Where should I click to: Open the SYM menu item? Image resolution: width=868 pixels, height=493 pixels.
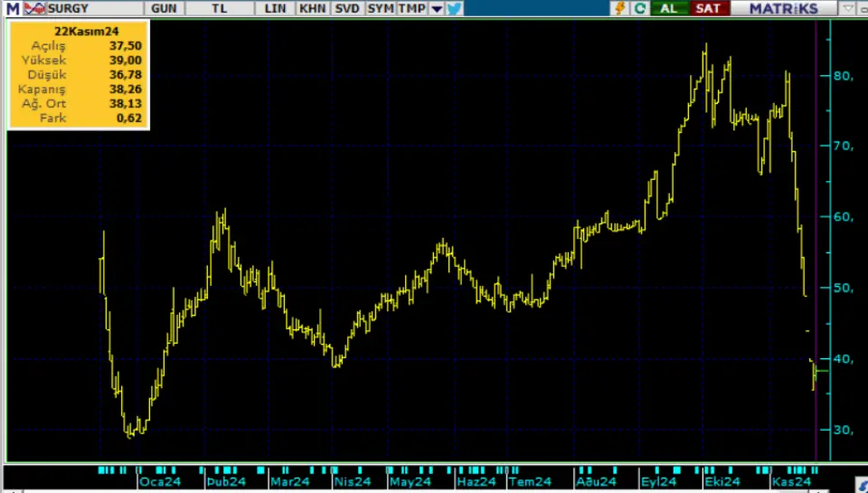point(380,8)
